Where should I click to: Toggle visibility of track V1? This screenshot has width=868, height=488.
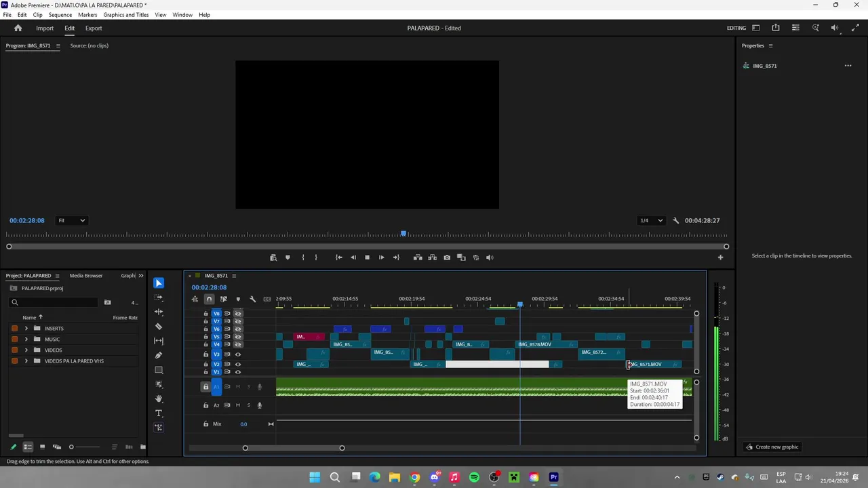[237, 372]
